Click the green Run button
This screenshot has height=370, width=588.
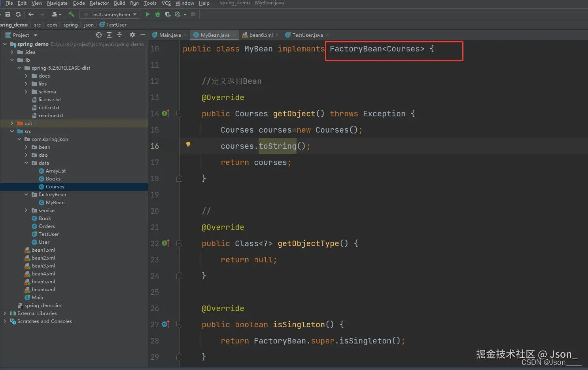147,14
